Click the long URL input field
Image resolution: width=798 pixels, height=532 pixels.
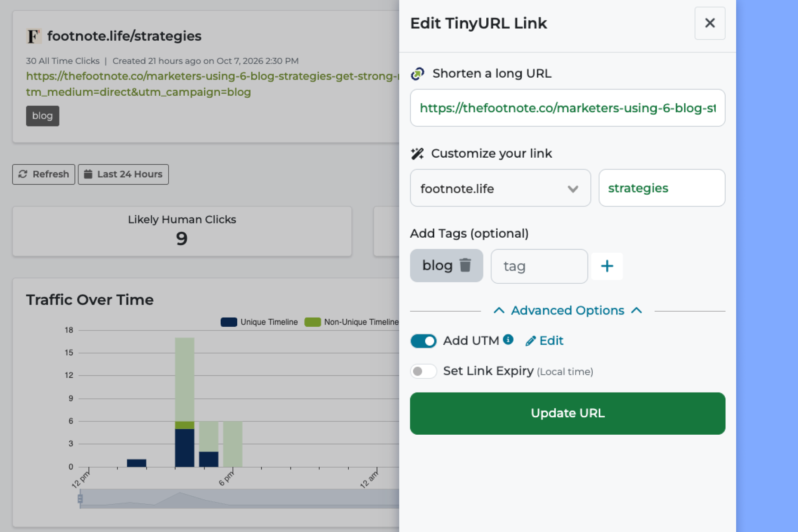click(567, 108)
